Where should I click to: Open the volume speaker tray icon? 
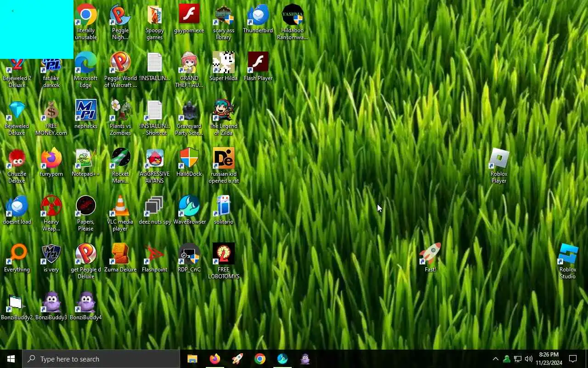pyautogui.click(x=529, y=359)
